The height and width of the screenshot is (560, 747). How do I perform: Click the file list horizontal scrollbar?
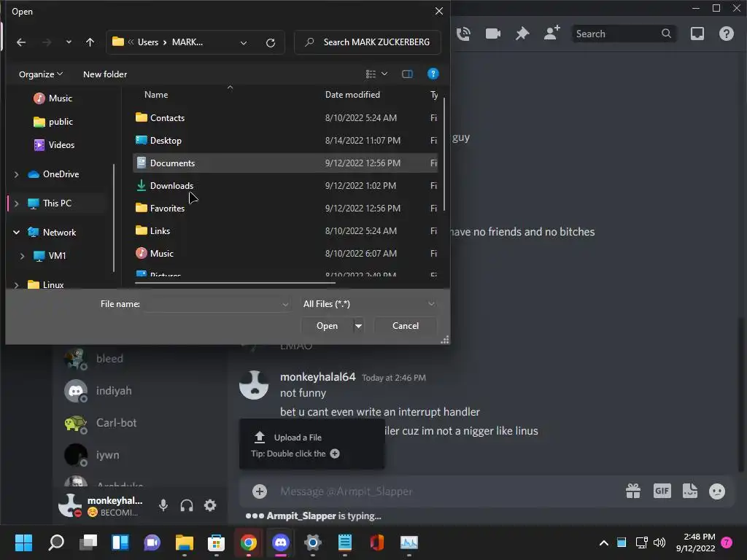click(x=235, y=283)
